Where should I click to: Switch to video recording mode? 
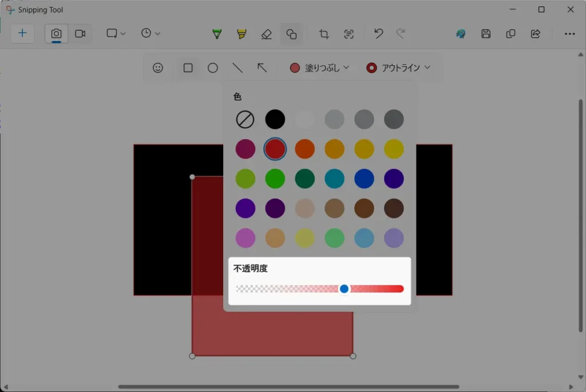coord(80,33)
